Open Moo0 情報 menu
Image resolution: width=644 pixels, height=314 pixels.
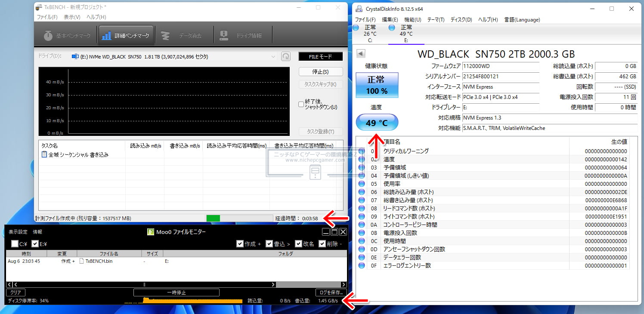pyautogui.click(x=37, y=232)
